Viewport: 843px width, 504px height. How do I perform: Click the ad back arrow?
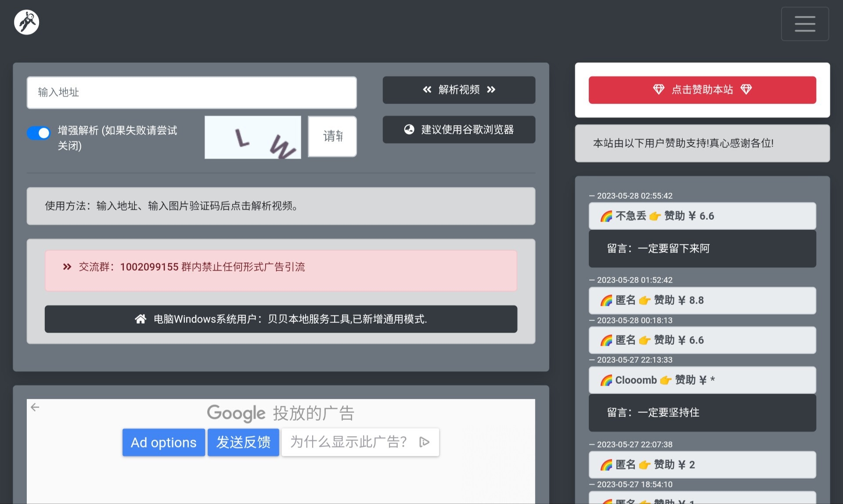click(35, 407)
